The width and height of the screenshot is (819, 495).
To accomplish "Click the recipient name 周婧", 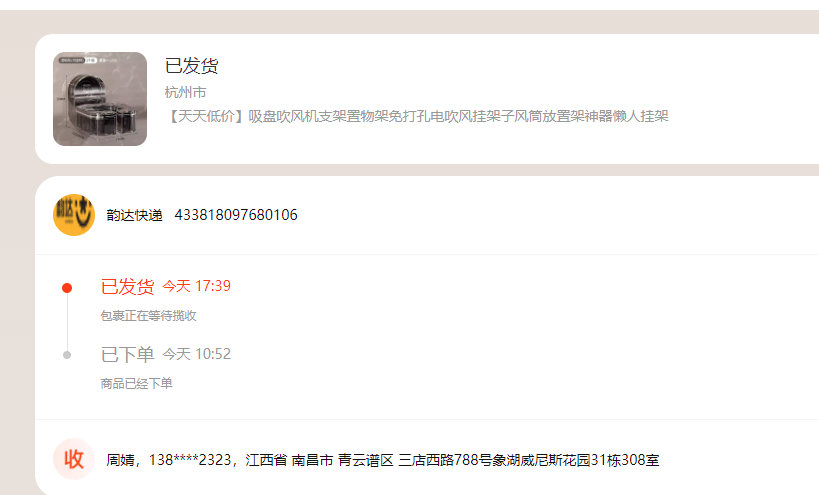I will [120, 460].
